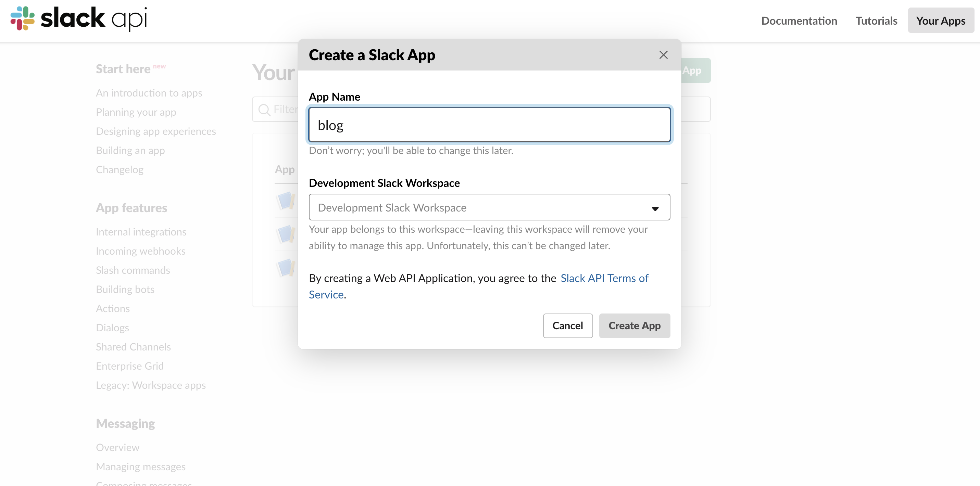This screenshot has width=980, height=486.
Task: Click the first blue app icon in list
Action: (285, 201)
